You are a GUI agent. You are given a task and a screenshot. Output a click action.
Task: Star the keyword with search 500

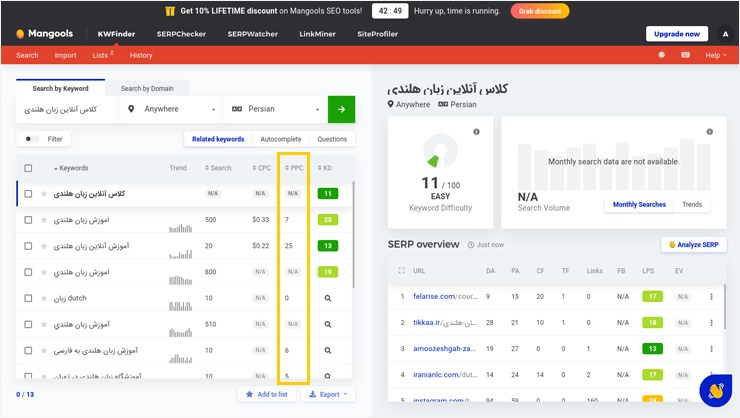pyautogui.click(x=43, y=220)
